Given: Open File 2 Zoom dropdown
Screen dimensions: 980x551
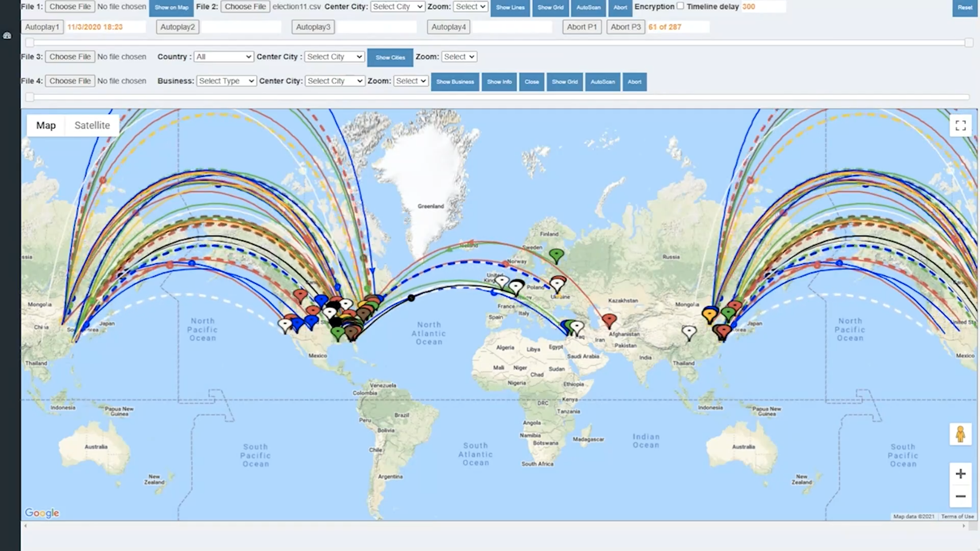Looking at the screenshot, I should (x=470, y=7).
